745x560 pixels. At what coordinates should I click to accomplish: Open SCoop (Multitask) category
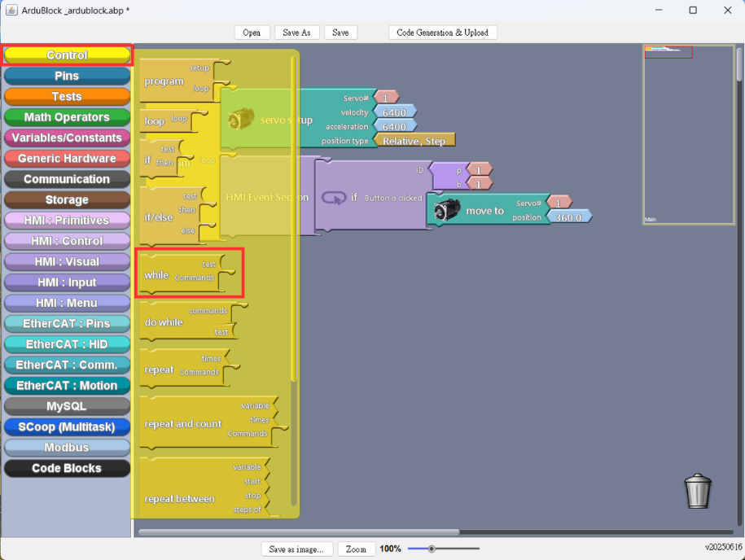(67, 427)
